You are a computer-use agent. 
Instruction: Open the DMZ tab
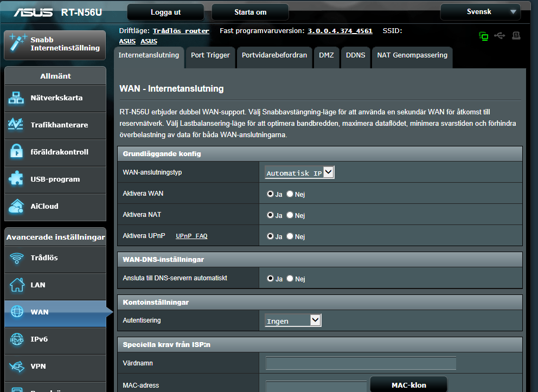click(x=326, y=57)
